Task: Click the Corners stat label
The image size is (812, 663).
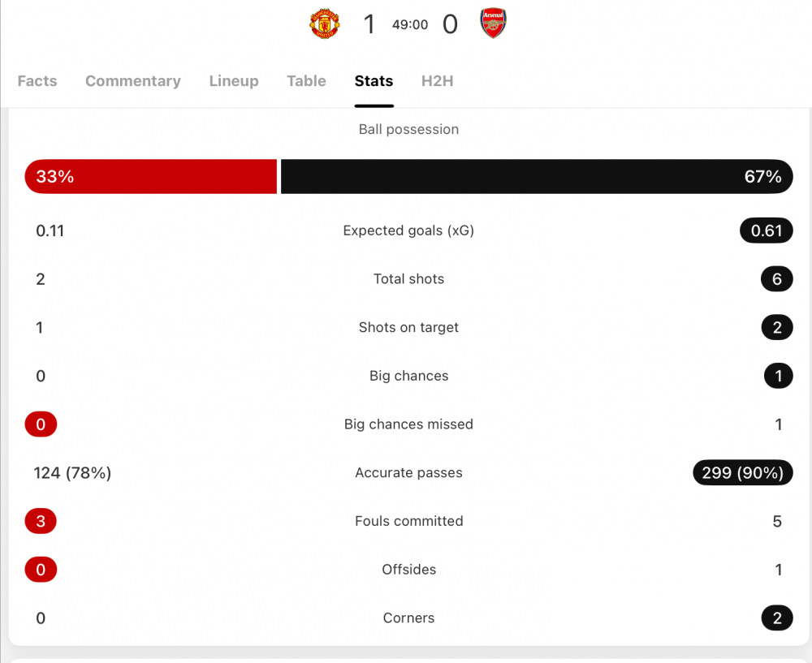Action: (408, 618)
